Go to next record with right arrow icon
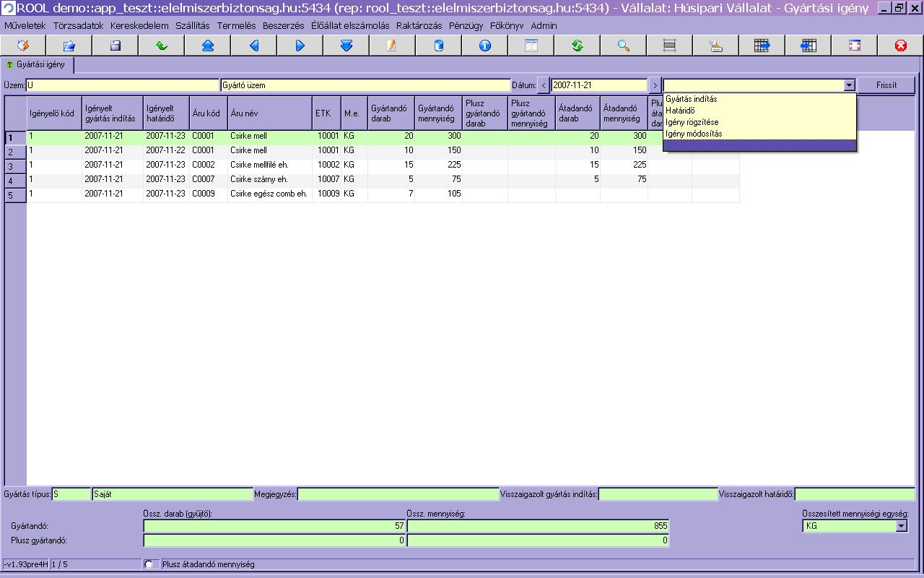 pyautogui.click(x=300, y=46)
